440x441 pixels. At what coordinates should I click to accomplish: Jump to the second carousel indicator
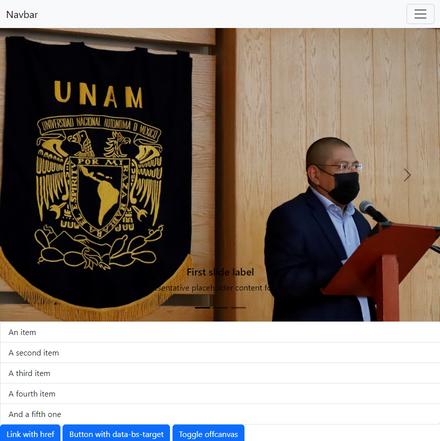click(x=220, y=307)
